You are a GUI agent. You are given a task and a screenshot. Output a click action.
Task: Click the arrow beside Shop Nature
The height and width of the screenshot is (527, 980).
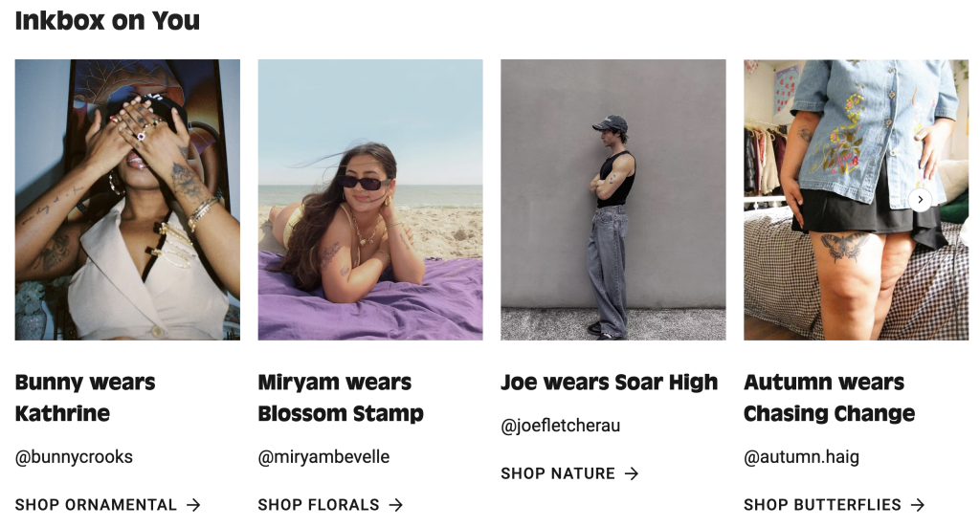(x=631, y=473)
